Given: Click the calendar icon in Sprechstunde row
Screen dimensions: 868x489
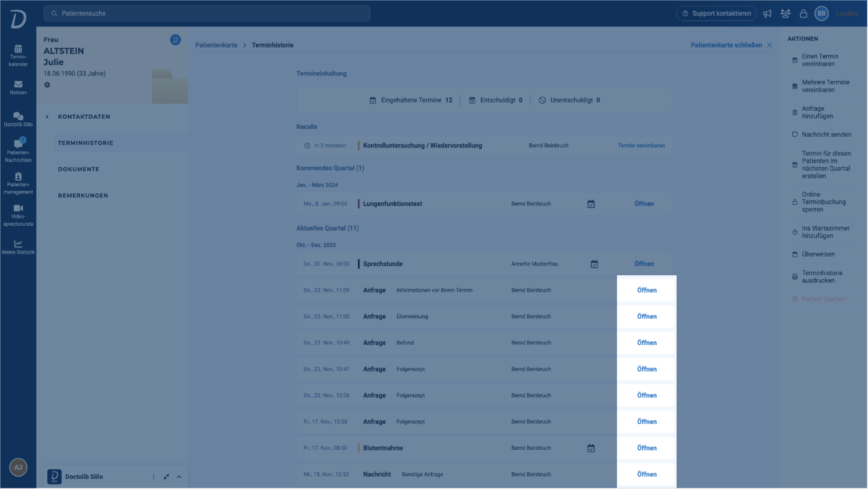Looking at the screenshot, I should point(594,264).
